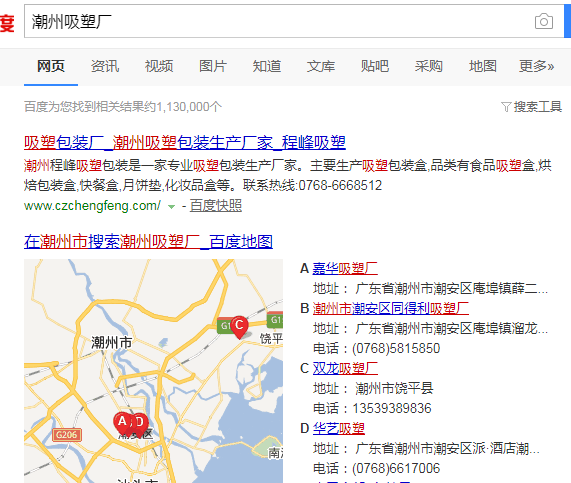Click phone number (0768)5815850
The image size is (571, 483).
click(x=396, y=348)
